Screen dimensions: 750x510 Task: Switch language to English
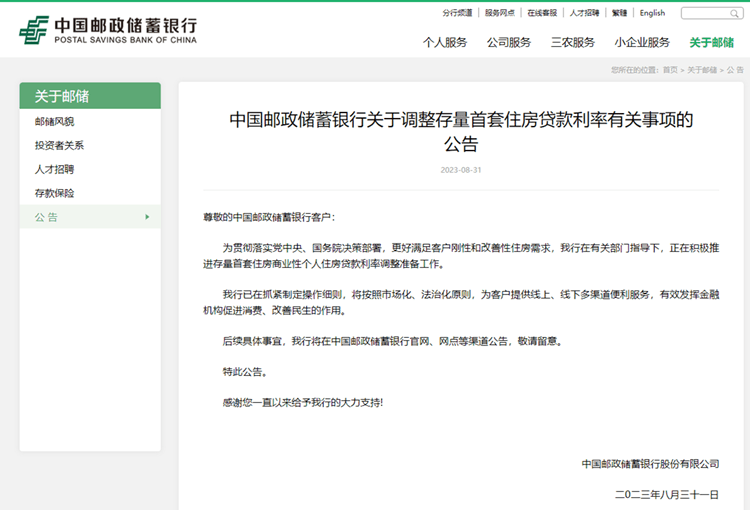(x=652, y=13)
